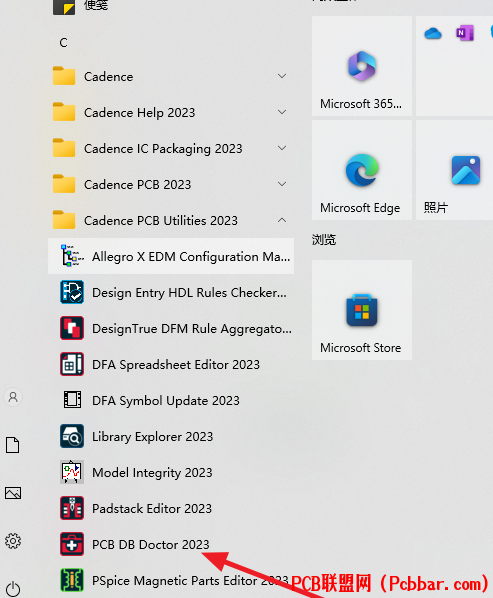
Task: Open Padstack Editor 2023 icon
Action: [72, 508]
